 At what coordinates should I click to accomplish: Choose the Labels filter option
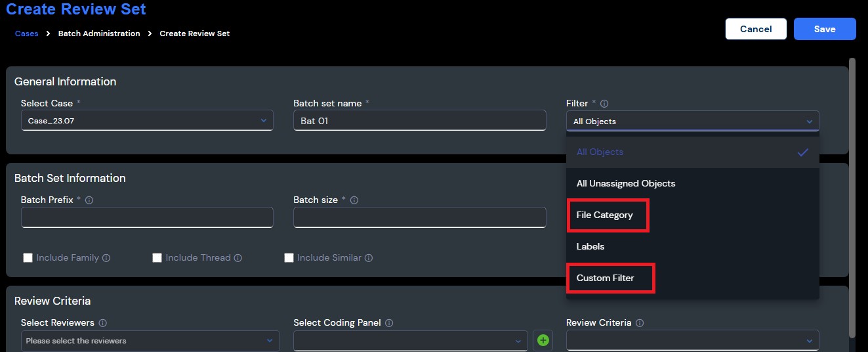click(x=692, y=247)
